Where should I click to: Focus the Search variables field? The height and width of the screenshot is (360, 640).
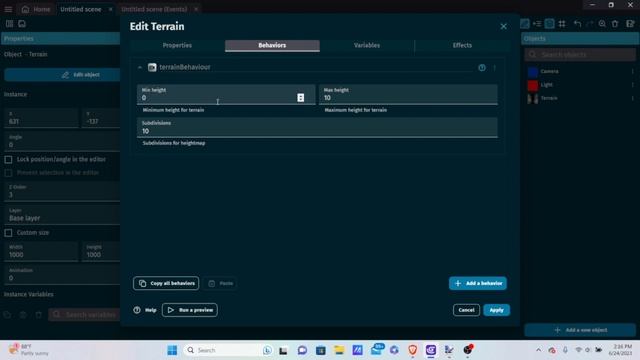pos(84,315)
